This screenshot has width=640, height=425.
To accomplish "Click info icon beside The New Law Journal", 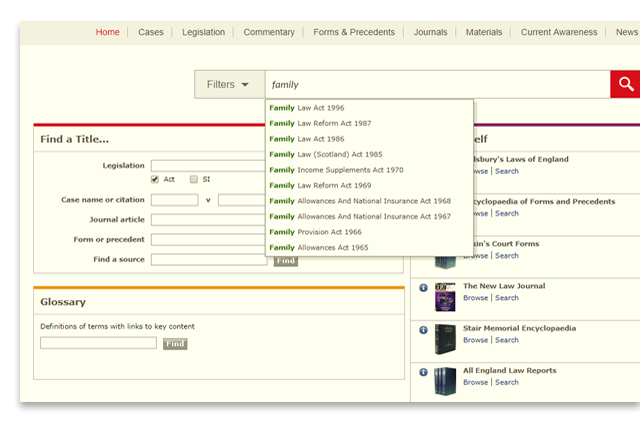I will [423, 287].
